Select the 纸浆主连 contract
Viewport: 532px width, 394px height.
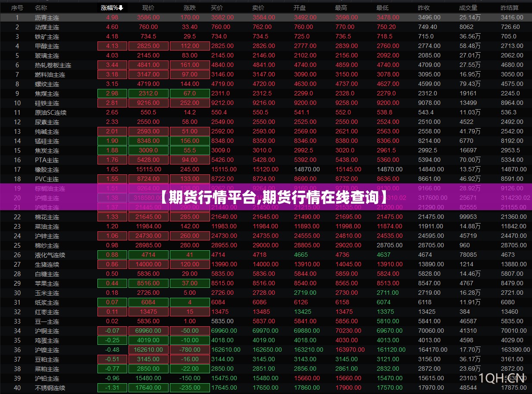click(47, 303)
